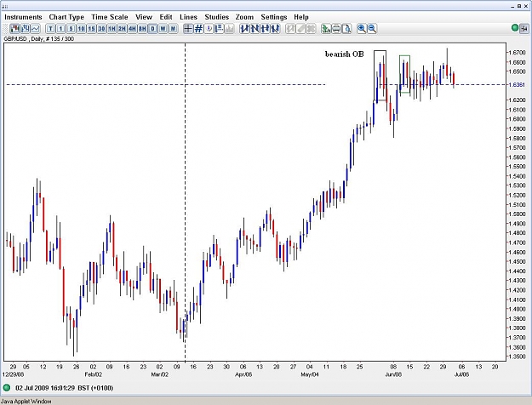Zoom out with magnifier minus icon

click(372, 29)
